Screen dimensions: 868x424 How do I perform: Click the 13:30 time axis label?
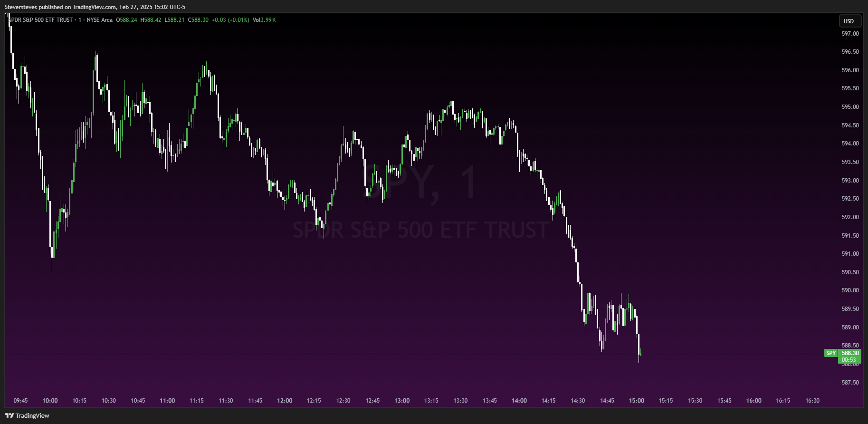(x=460, y=401)
